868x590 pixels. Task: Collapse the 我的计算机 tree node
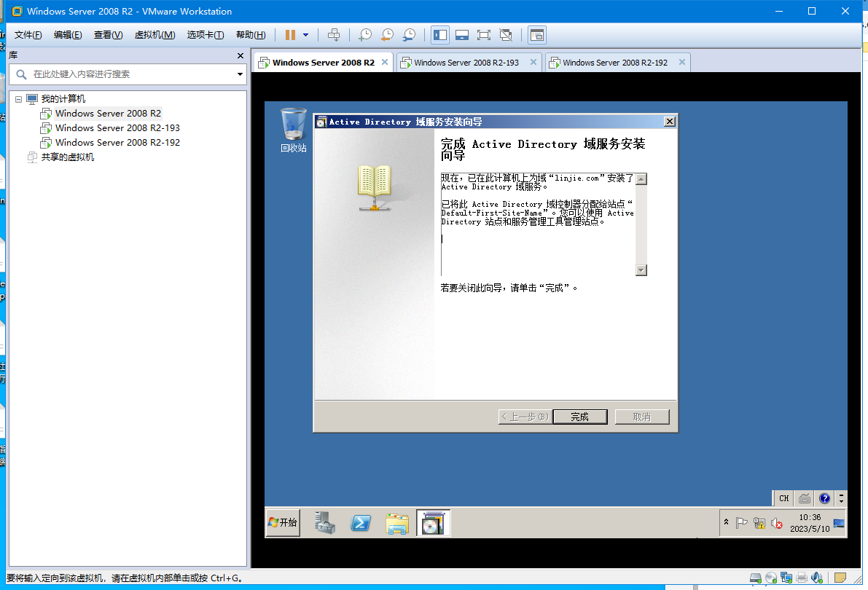coord(18,99)
